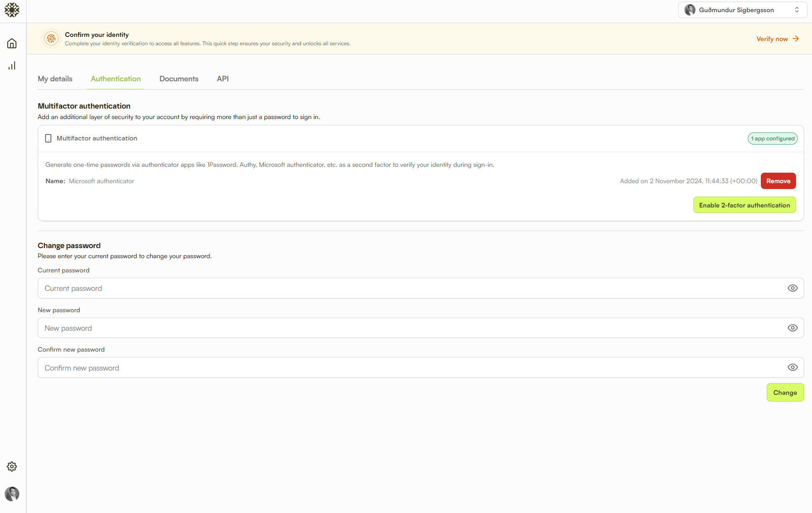Open settings via gear icon
Image resolution: width=812 pixels, height=513 pixels.
point(12,466)
